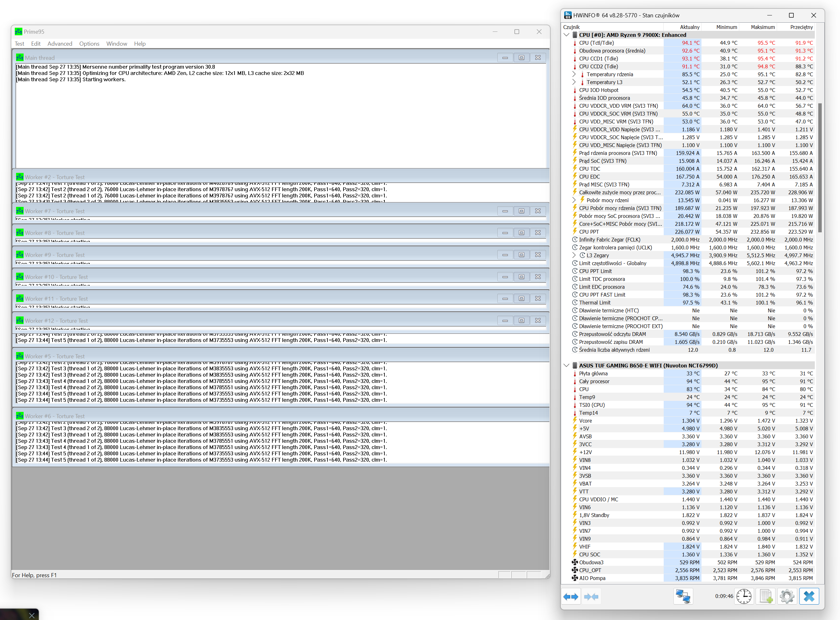Expand the Pobór mocy rdzeni group
The height and width of the screenshot is (620, 840).
pyautogui.click(x=574, y=200)
